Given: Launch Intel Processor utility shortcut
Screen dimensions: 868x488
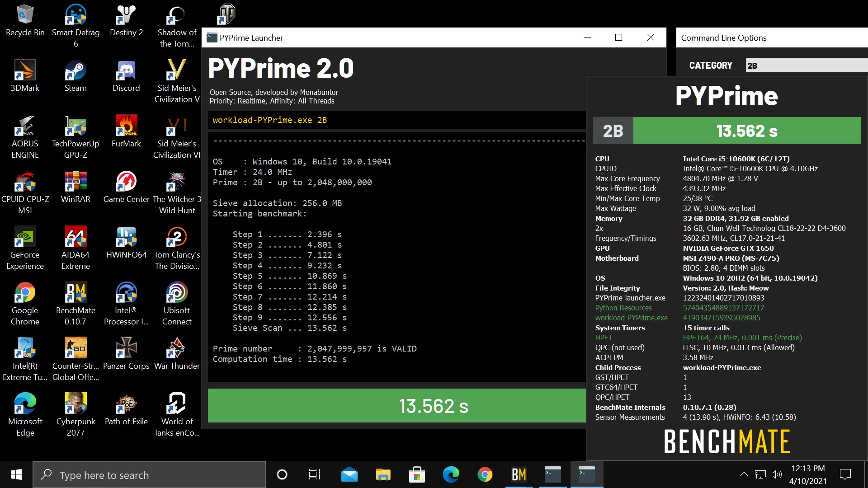Looking at the screenshot, I should [x=126, y=304].
